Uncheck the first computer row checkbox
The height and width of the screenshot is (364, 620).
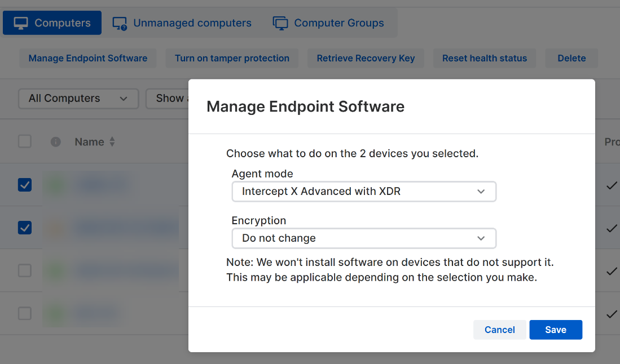point(24,185)
